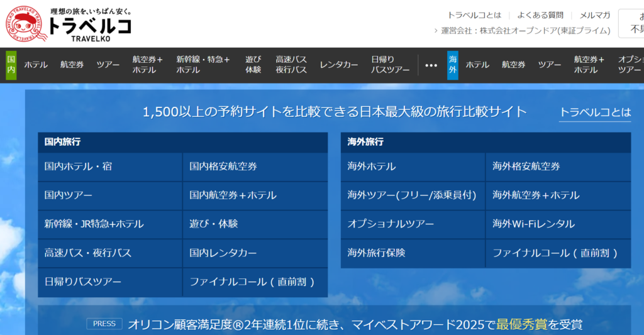644x335 pixels.
Task: Open the 遊び・体験 tile in domestic panel
Action: pos(255,224)
